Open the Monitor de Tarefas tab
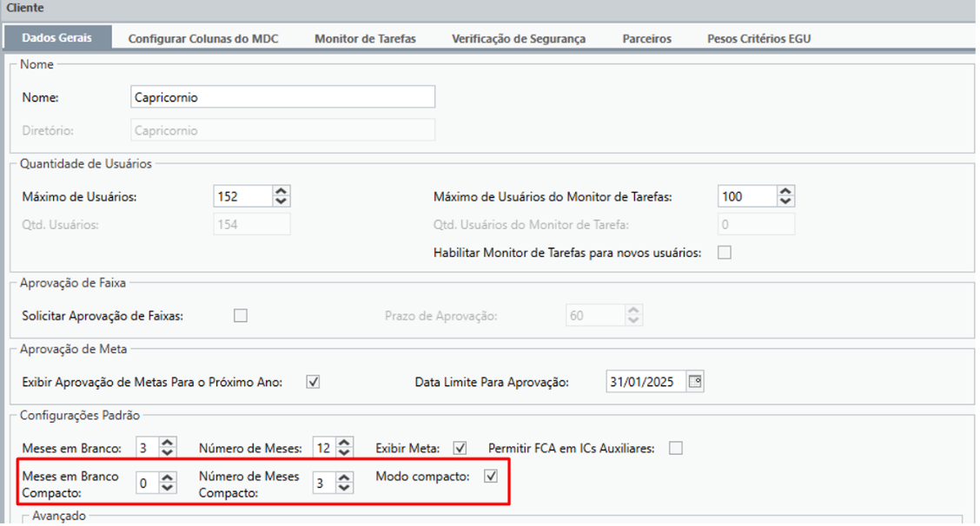 tap(365, 38)
